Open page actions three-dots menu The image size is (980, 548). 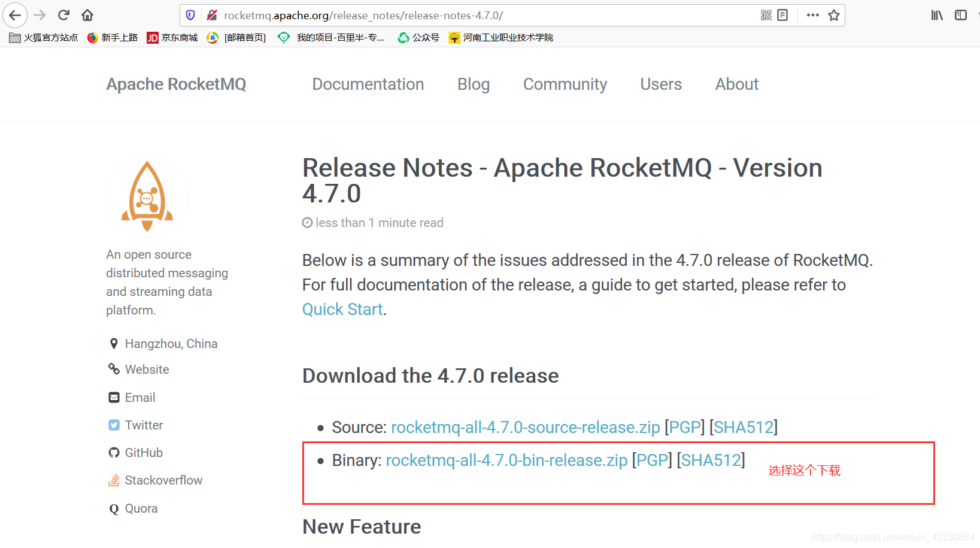[x=812, y=15]
